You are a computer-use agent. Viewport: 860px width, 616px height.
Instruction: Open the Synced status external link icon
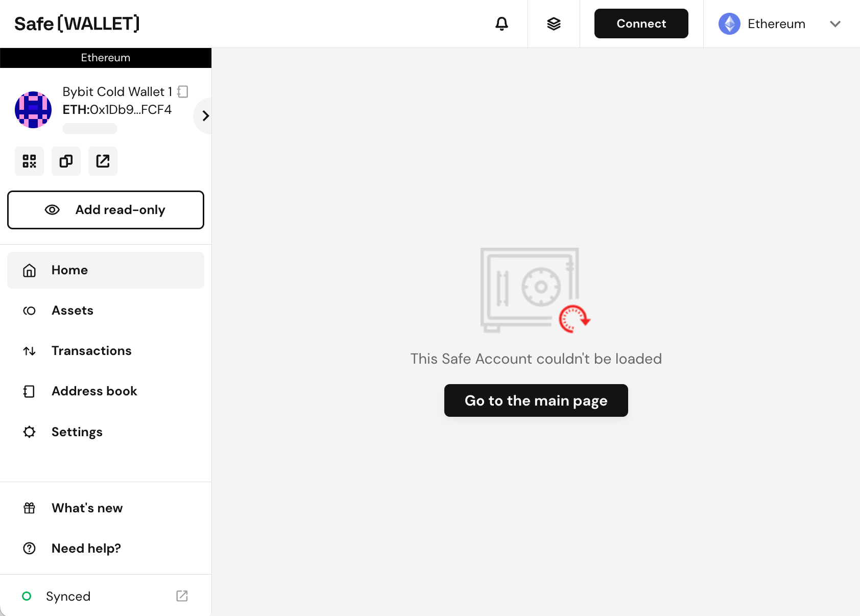[182, 596]
